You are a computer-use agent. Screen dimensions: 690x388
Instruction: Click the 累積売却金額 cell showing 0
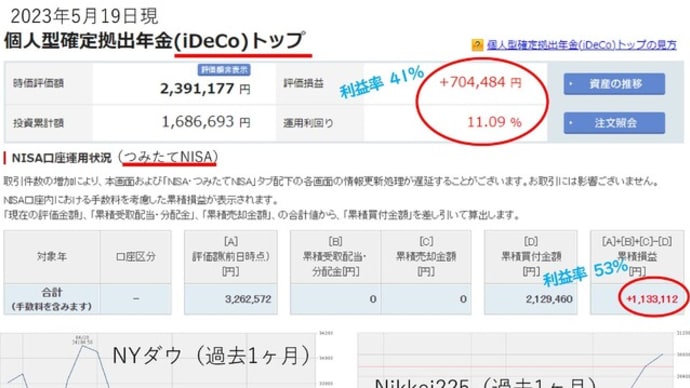point(426,299)
